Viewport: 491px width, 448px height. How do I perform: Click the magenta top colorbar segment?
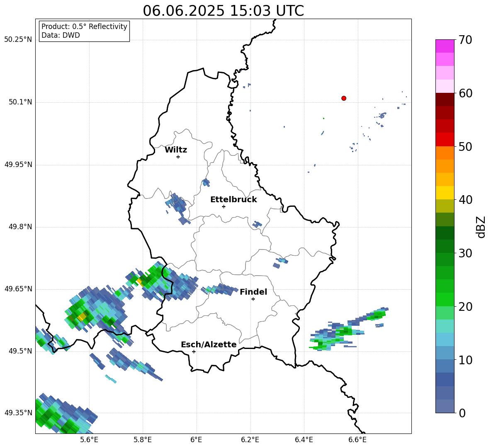click(445, 46)
